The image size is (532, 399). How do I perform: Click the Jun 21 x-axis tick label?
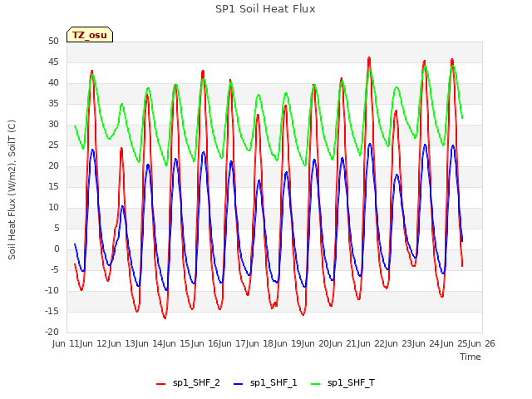[342, 343]
